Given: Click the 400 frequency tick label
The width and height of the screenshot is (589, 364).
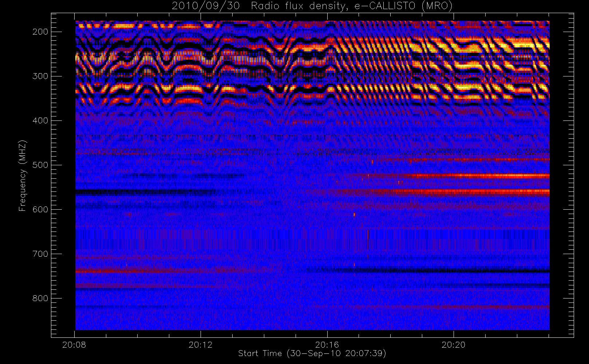Looking at the screenshot, I should [40, 120].
